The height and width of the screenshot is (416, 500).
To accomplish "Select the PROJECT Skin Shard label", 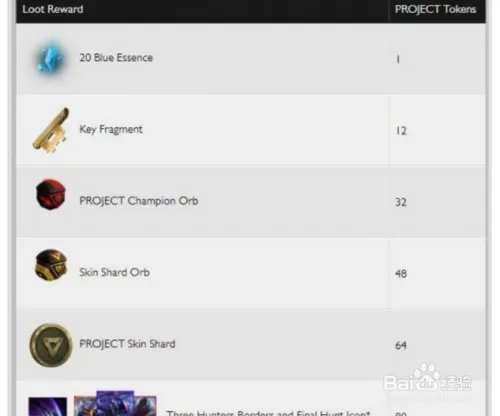I will coord(127,344).
